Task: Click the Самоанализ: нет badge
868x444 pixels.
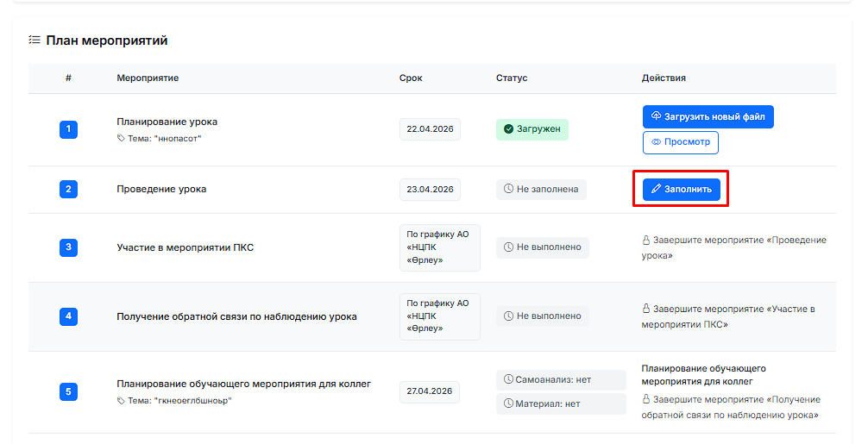Action: 561,380
